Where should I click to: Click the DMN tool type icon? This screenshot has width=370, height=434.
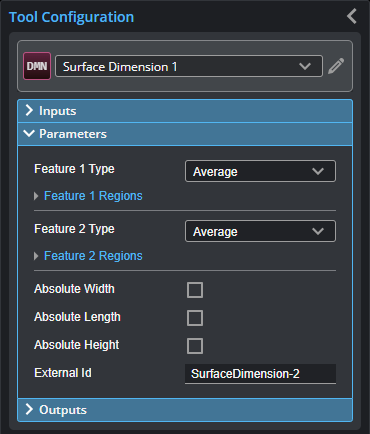click(37, 66)
